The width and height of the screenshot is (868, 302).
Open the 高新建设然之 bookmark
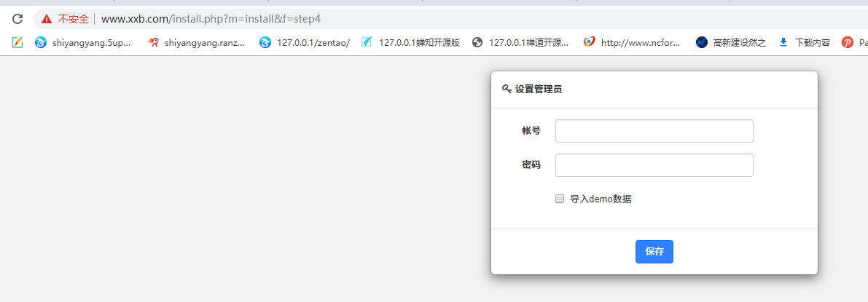click(731, 42)
